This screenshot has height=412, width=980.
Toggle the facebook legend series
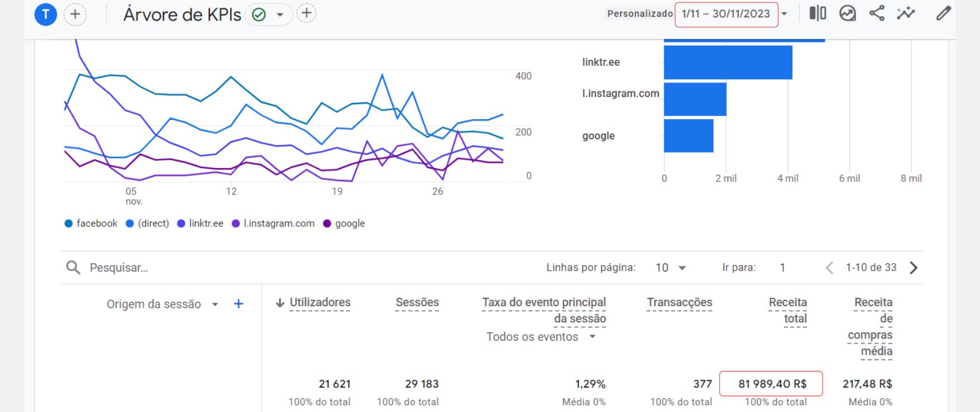tap(91, 223)
